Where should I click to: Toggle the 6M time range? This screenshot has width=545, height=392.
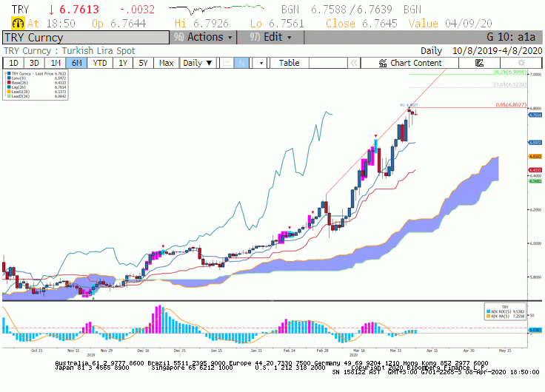76,63
